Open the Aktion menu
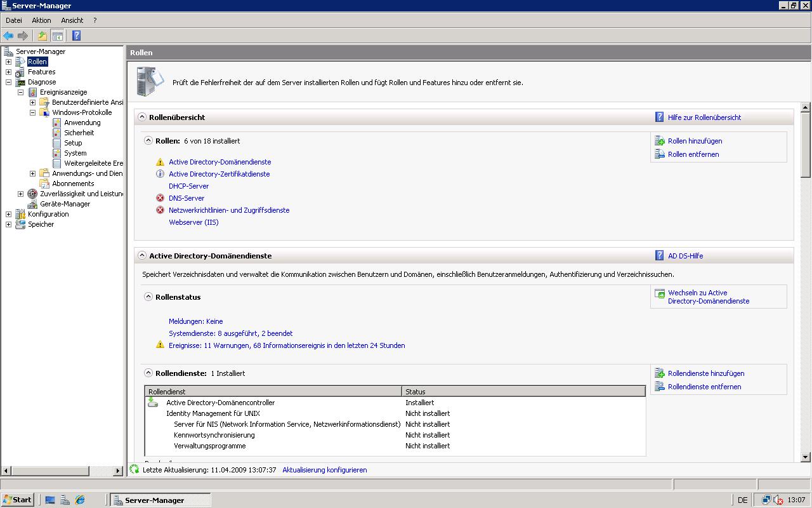This screenshot has height=508, width=812. click(41, 20)
